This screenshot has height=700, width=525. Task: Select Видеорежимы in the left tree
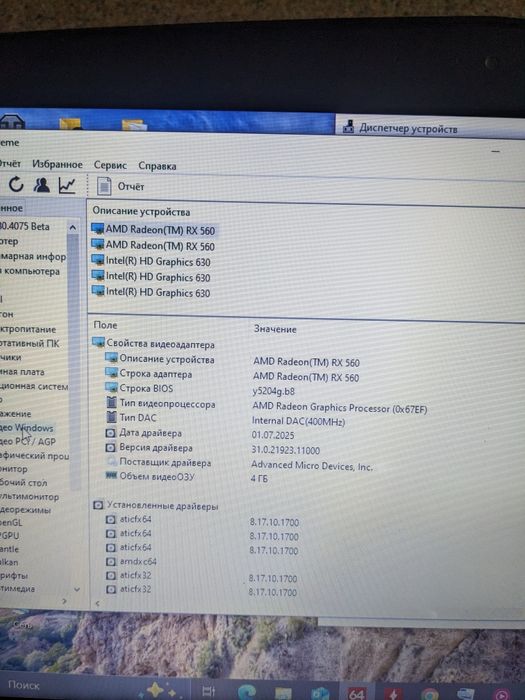tap(25, 509)
